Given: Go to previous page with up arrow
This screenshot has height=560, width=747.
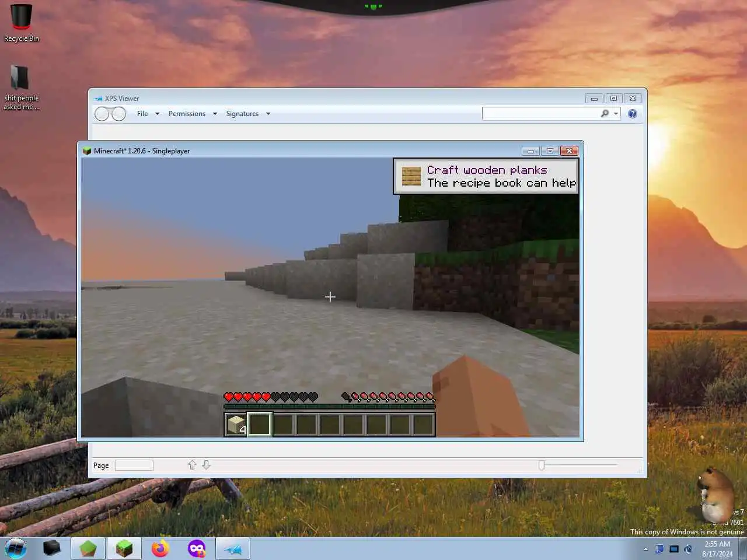Looking at the screenshot, I should tap(192, 465).
